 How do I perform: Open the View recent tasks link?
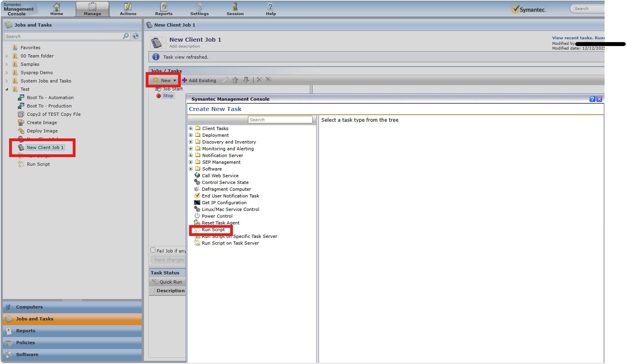572,38
